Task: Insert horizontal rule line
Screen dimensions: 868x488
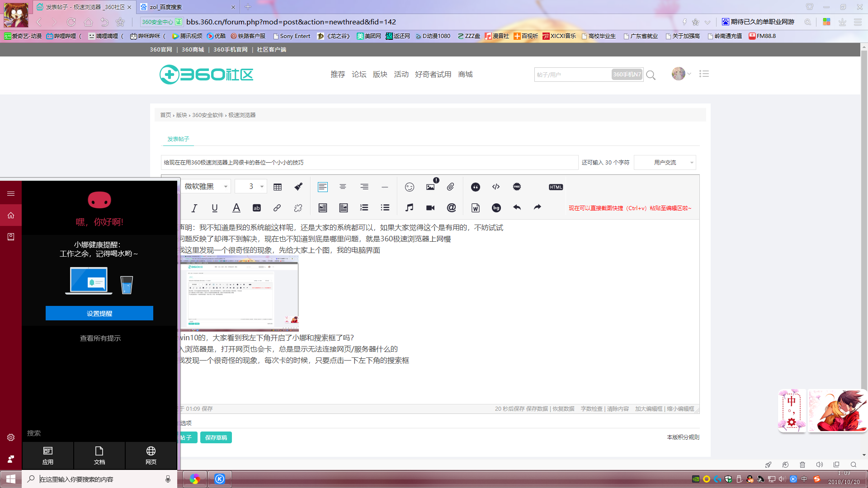Action: tap(385, 187)
